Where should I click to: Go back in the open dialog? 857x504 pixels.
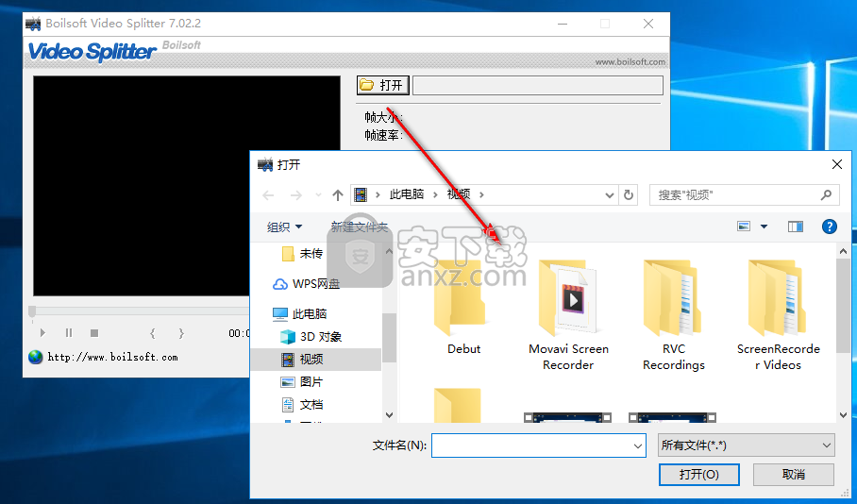click(268, 195)
